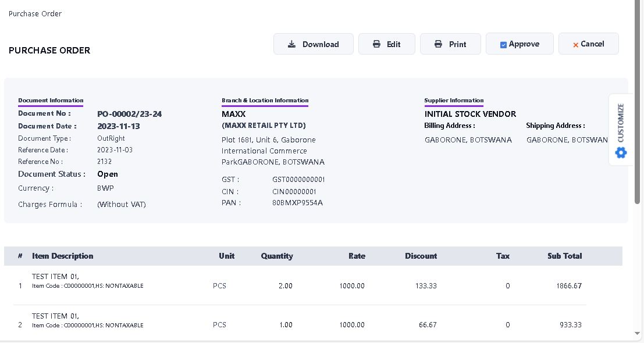Click the Sub Total column header
This screenshot has height=343, width=644.
point(564,256)
